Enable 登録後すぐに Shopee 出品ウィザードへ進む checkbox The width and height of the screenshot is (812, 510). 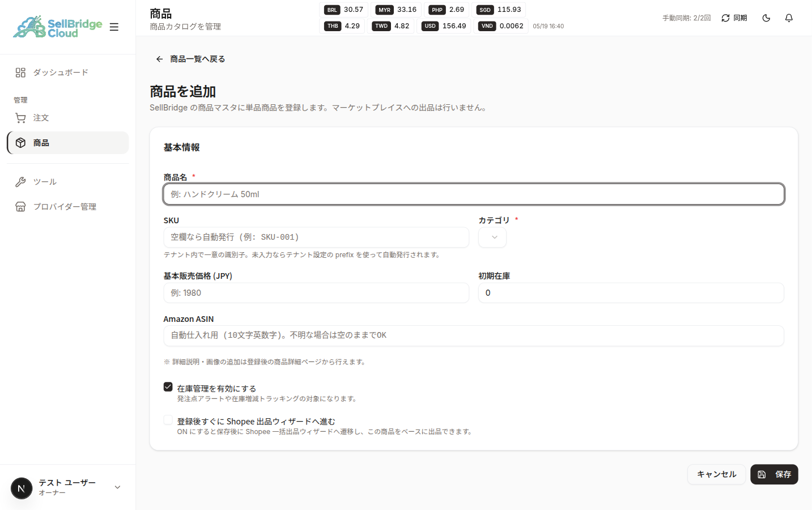168,420
